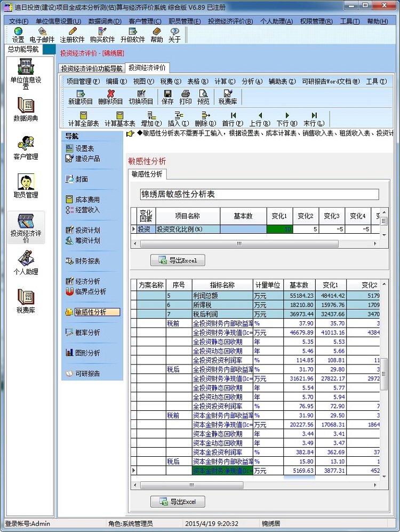Click the 设置 toolbar icon
This screenshot has height=532, width=400.
[18, 35]
